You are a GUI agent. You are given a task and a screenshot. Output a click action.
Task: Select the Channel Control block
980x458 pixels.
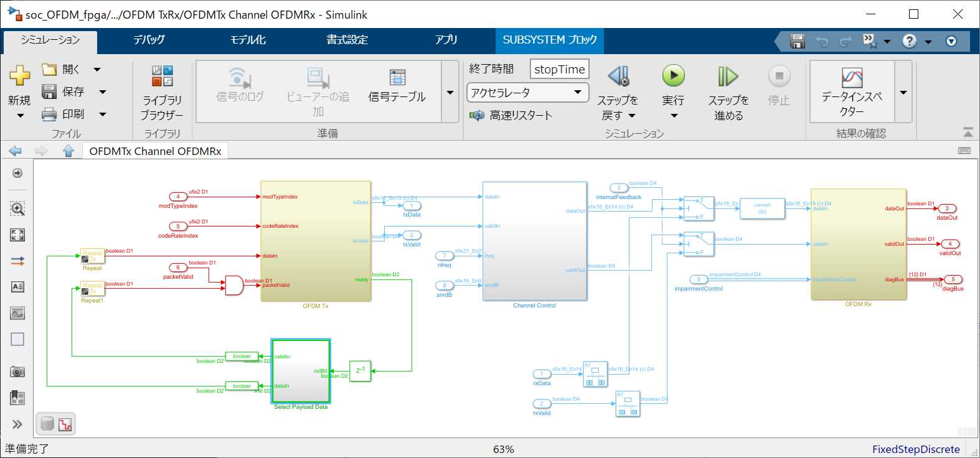tap(535, 241)
